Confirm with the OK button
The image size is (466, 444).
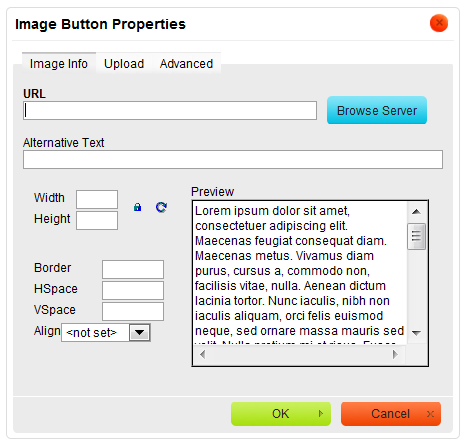281,414
